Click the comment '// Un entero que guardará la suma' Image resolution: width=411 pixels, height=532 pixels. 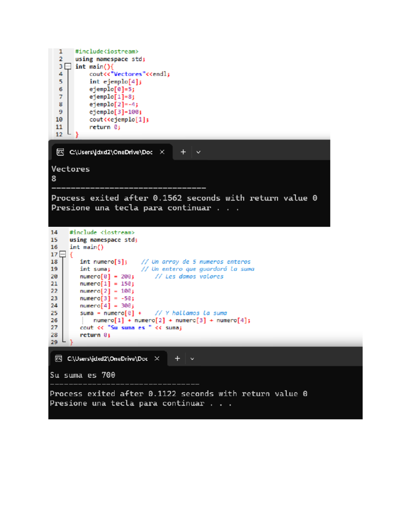(x=198, y=269)
